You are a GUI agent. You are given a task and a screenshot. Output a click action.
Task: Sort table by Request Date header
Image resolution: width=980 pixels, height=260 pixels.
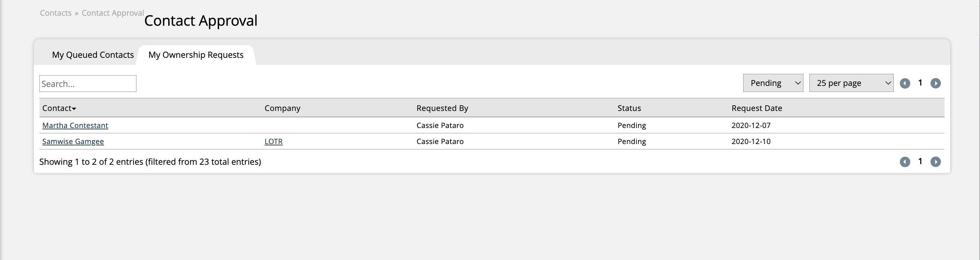pos(757,108)
